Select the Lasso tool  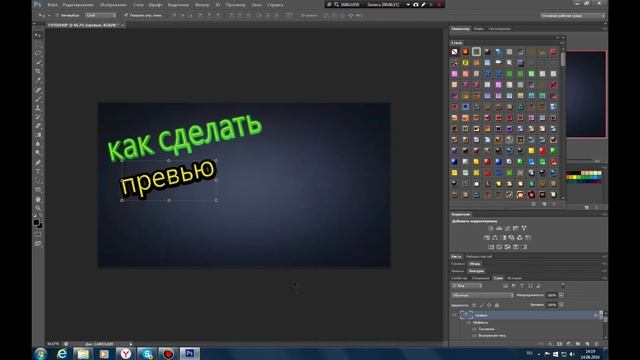click(38, 53)
